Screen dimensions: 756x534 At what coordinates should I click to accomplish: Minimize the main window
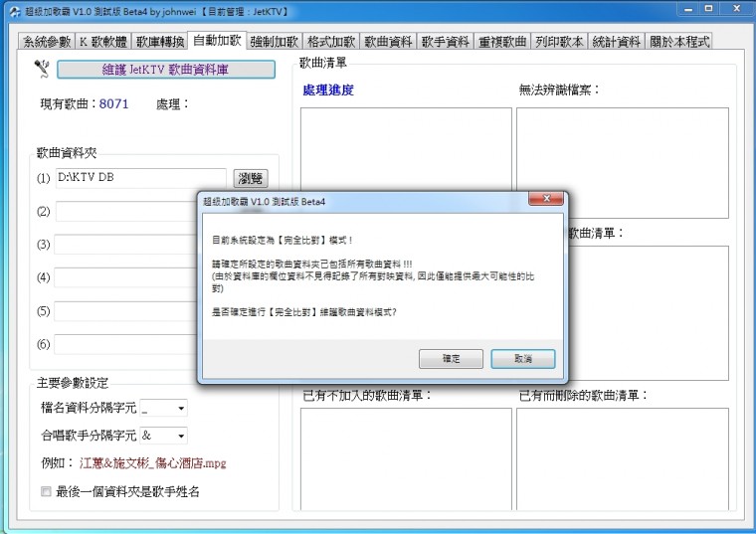(688, 9)
